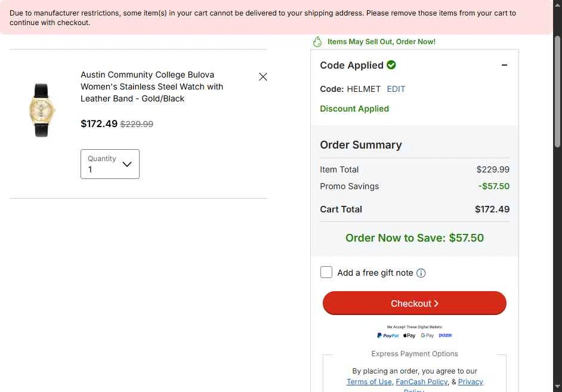Screen dimensions: 562x392
Task: Collapse the Code Applied section with minus icon
Action: (x=504, y=65)
